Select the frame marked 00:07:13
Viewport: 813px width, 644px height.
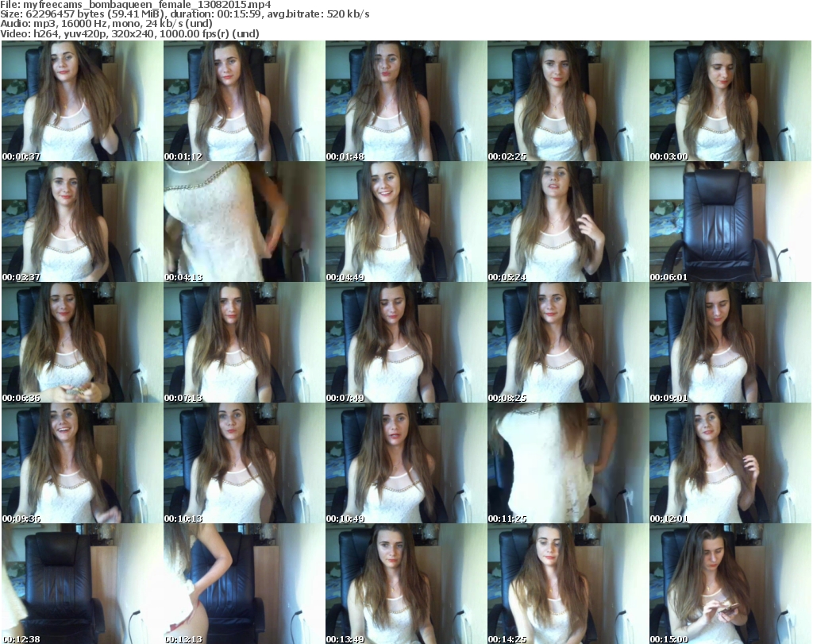tap(245, 343)
